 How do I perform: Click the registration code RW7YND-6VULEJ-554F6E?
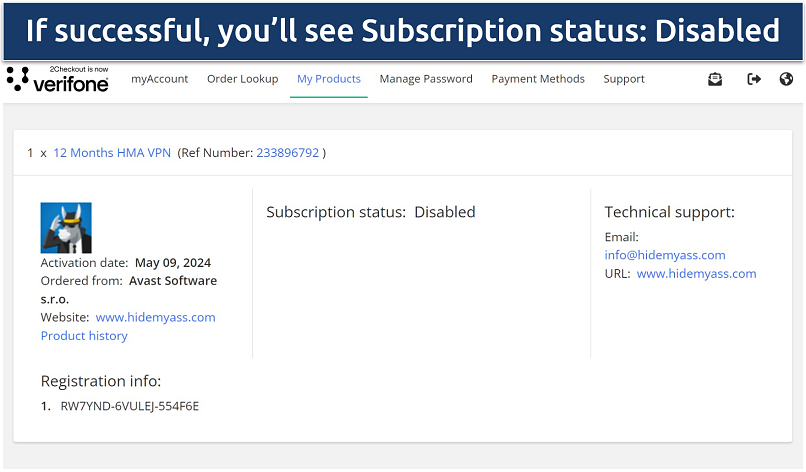(130, 406)
